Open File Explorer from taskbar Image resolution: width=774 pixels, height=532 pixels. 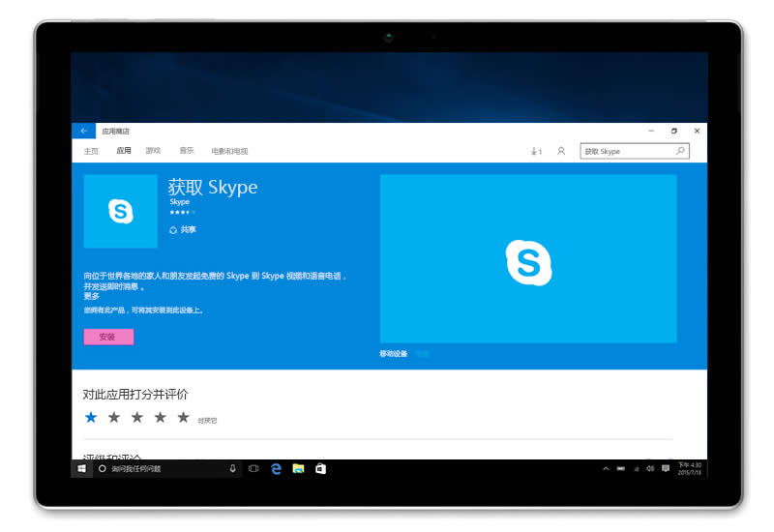(x=298, y=468)
